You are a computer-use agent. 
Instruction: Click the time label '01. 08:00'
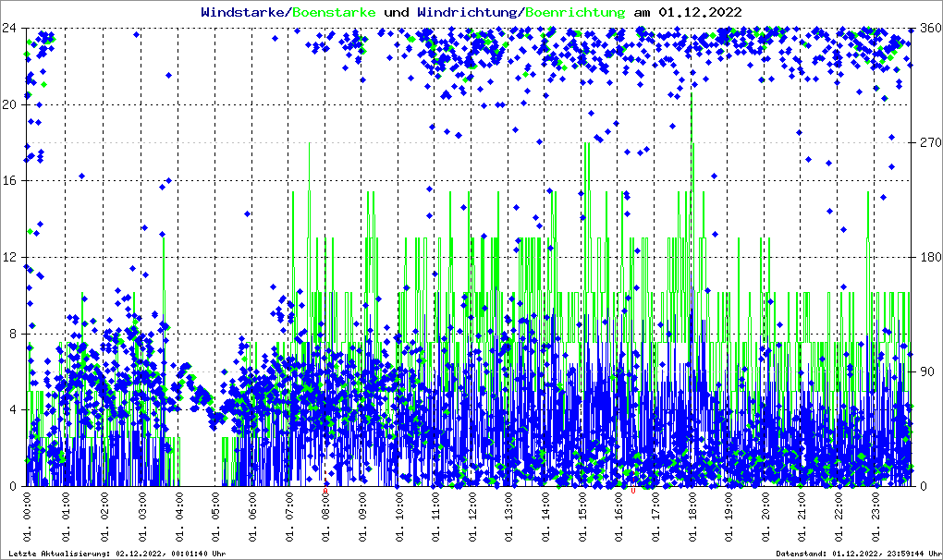click(x=326, y=517)
